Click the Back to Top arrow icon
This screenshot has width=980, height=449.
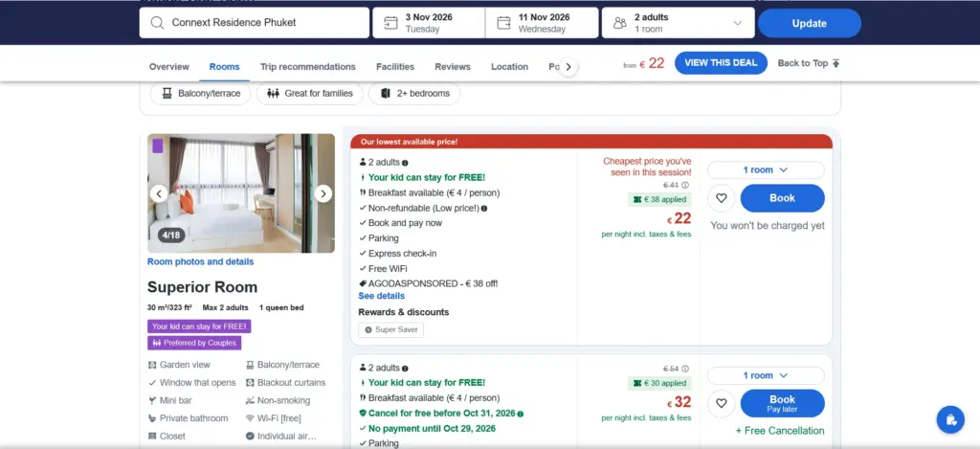[836, 63]
